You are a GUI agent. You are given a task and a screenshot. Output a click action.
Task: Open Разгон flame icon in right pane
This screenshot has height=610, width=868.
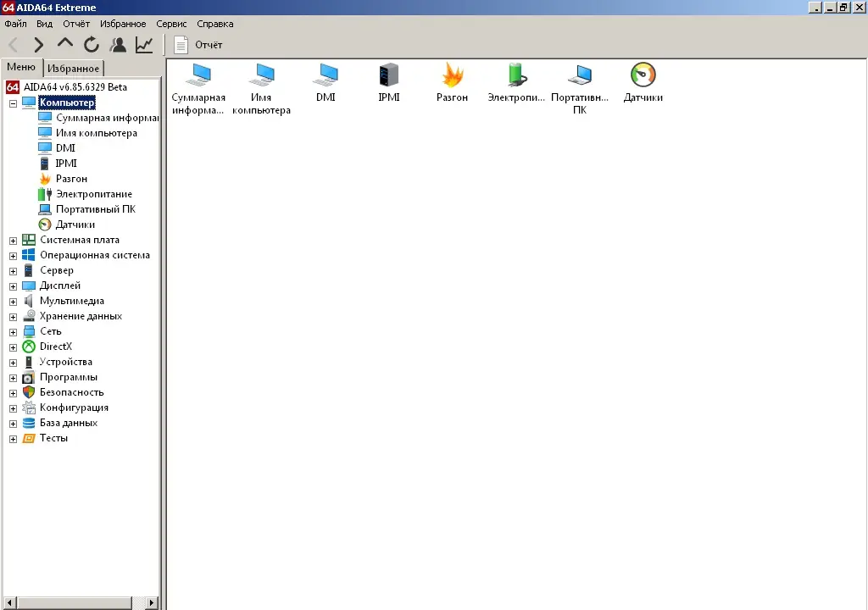(453, 83)
